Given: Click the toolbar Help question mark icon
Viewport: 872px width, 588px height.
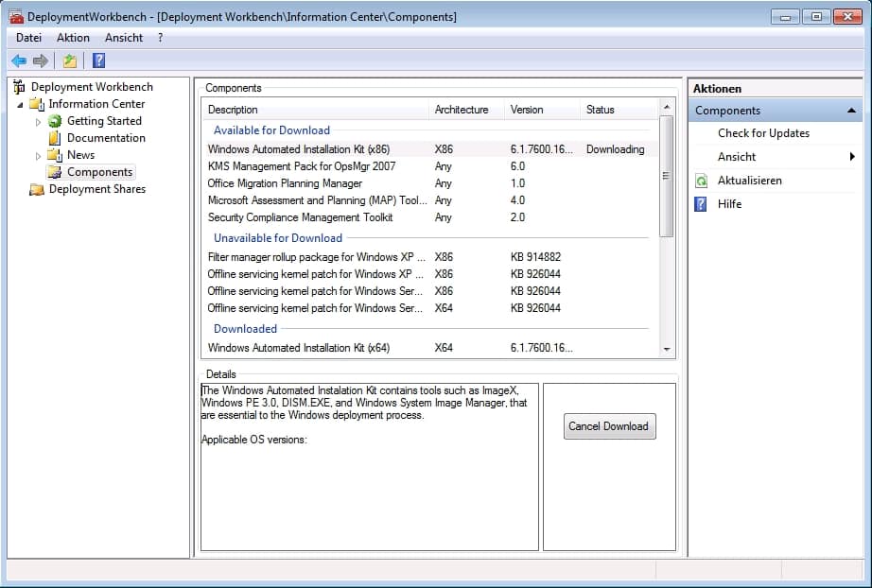Looking at the screenshot, I should pyautogui.click(x=98, y=61).
